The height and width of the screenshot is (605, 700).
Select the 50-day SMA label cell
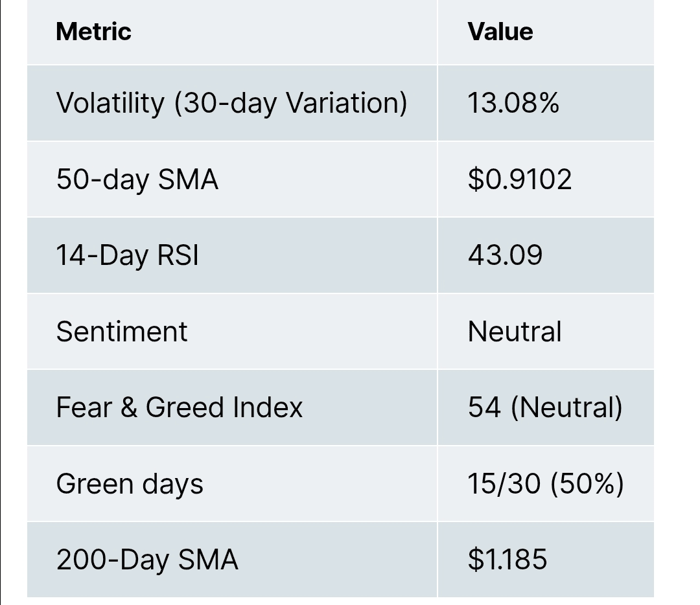click(137, 179)
